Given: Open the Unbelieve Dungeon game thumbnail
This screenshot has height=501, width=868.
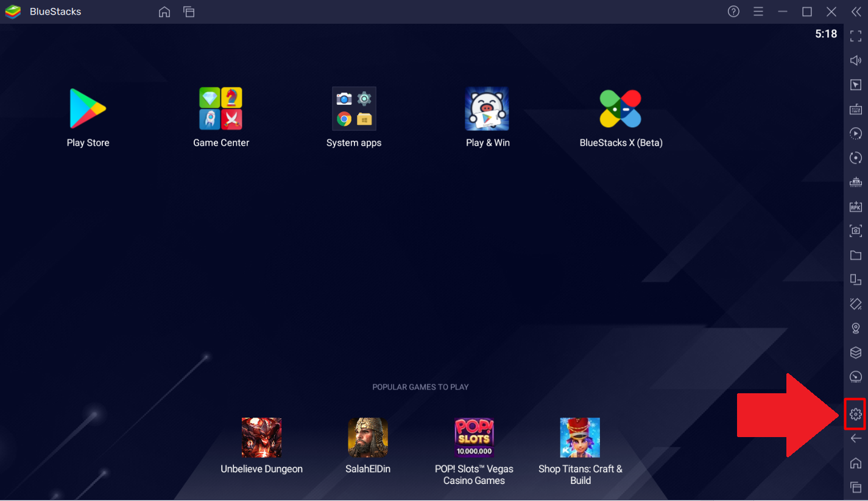Looking at the screenshot, I should 261,437.
